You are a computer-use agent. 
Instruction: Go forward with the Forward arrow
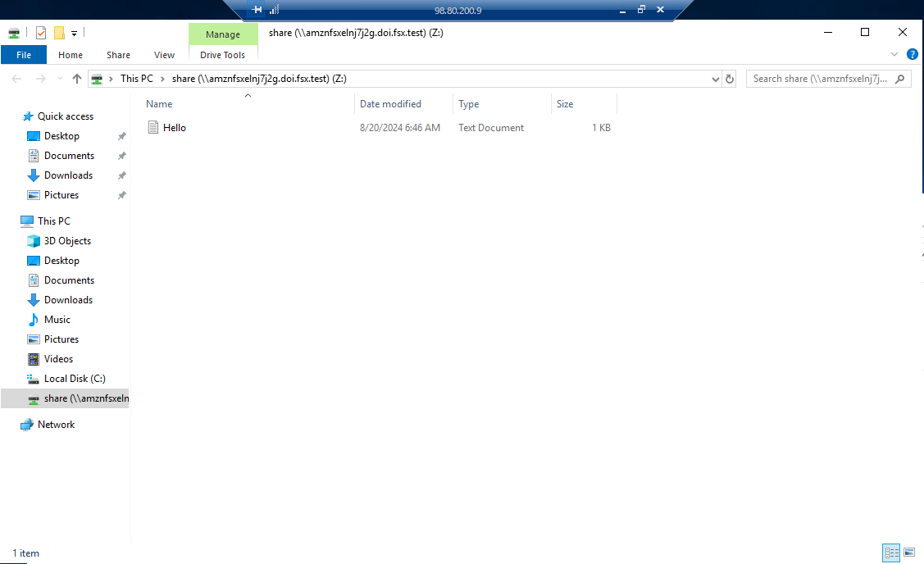pos(40,79)
